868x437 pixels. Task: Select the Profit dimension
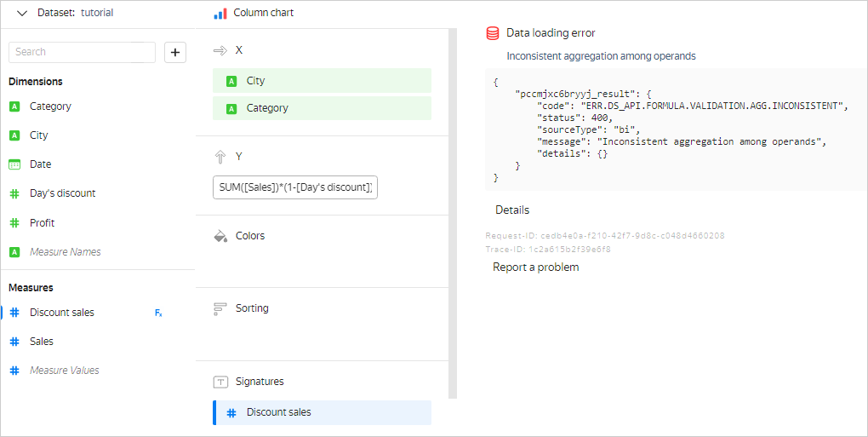coord(42,223)
